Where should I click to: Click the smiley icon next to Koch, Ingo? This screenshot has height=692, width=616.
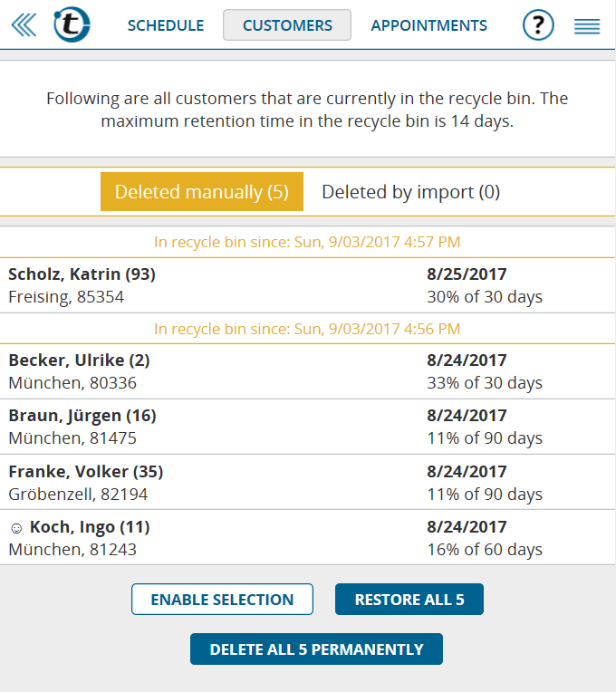(x=16, y=528)
